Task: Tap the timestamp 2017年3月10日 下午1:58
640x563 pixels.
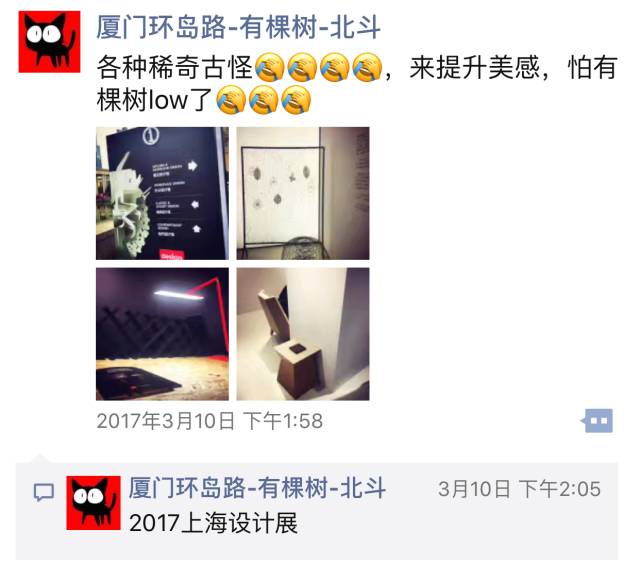Action: [210, 421]
